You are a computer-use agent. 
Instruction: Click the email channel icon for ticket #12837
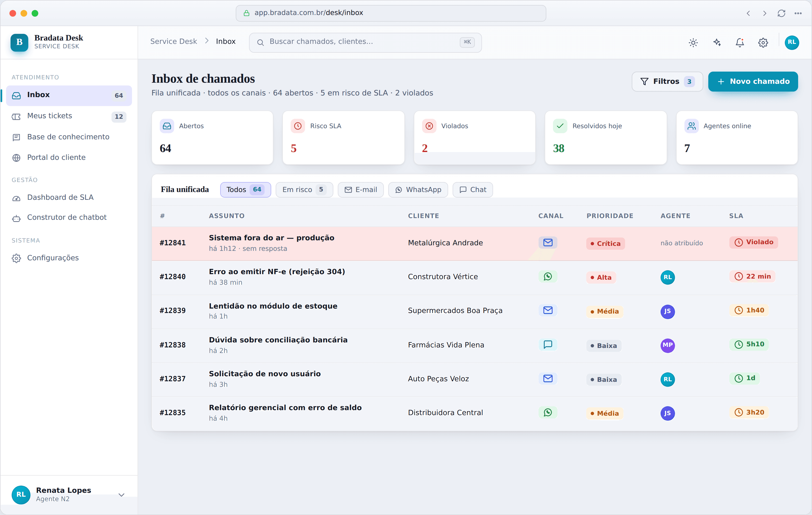548,378
